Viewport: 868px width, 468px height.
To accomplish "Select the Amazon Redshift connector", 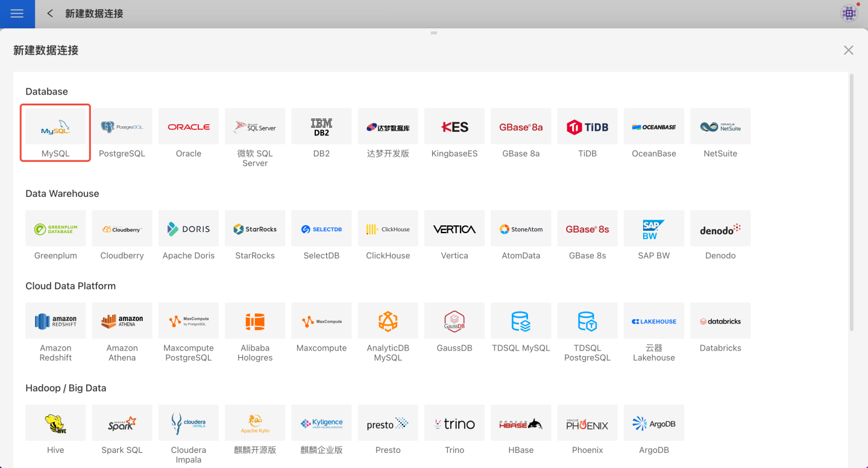I will click(x=55, y=321).
